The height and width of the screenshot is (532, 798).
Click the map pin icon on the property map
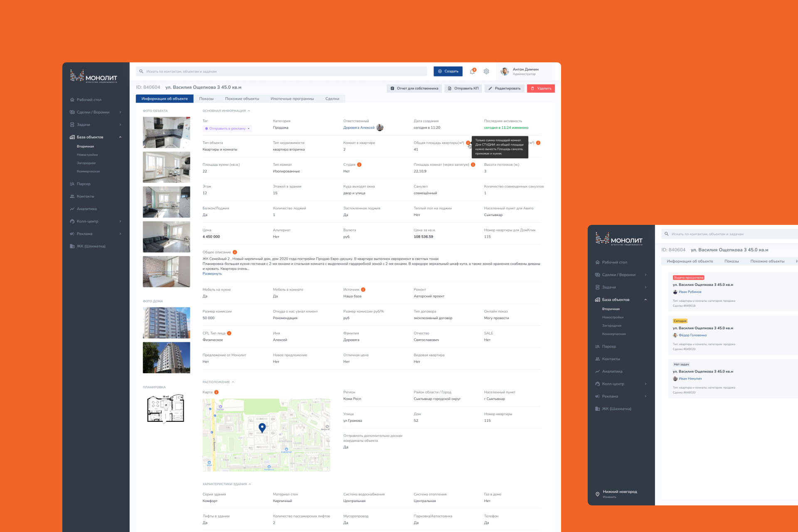tap(262, 429)
